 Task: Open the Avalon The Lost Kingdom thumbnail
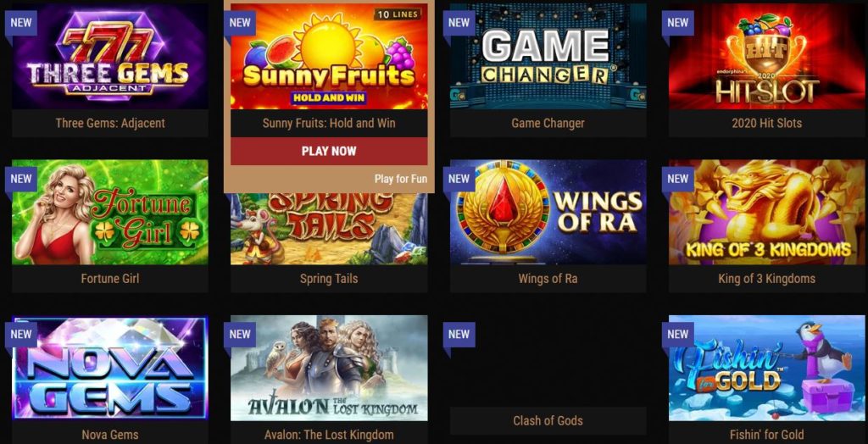click(329, 368)
